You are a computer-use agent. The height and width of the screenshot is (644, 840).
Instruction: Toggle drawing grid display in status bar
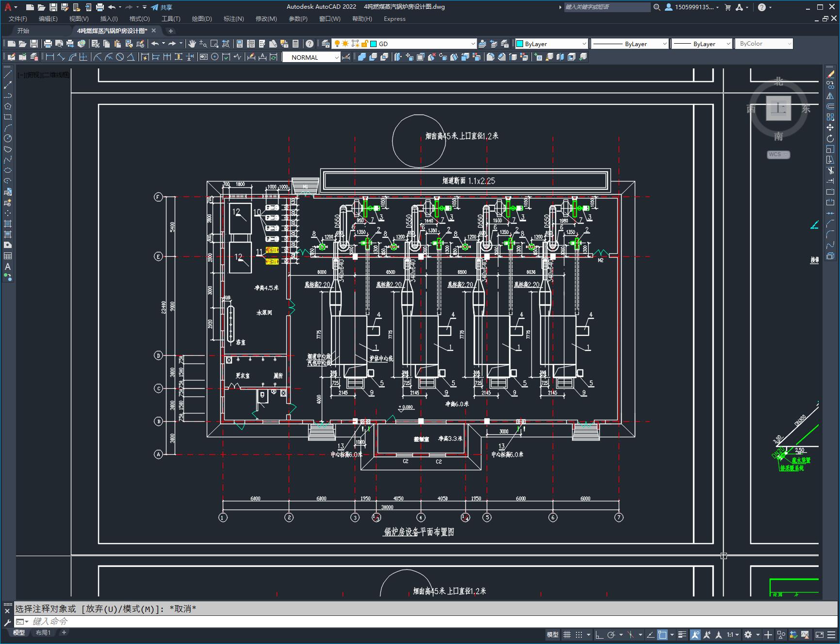(567, 634)
